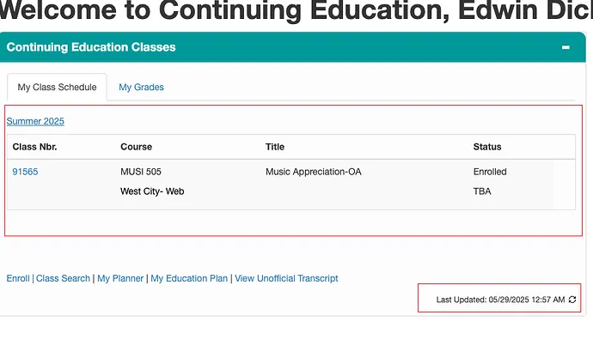Collapse the Continuing Education Classes panel
This screenshot has height=364, width=593.
pyautogui.click(x=565, y=48)
